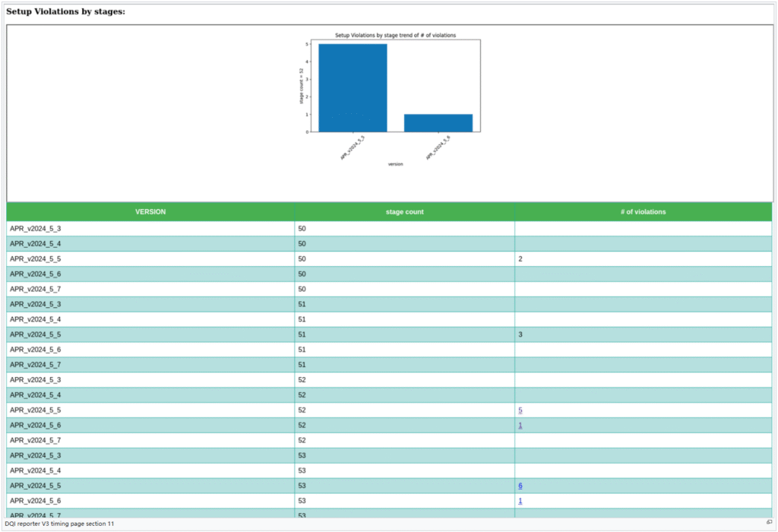
Task: Click the stage count column header
Action: (404, 212)
